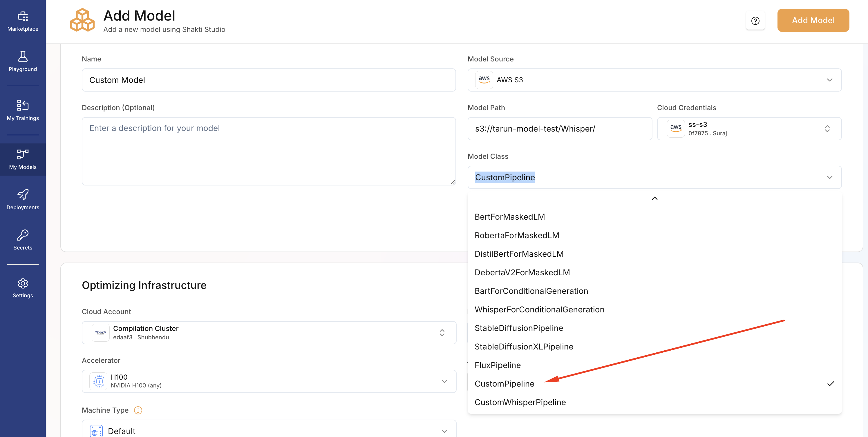Open Marketplace from the sidebar
The image size is (868, 437).
[23, 21]
